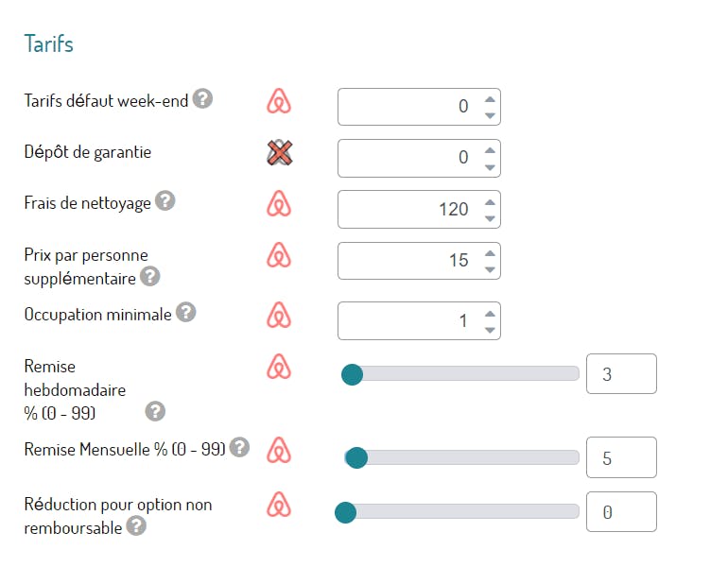Decrease Prix par personne supplémentaire value
The height and width of the screenshot is (567, 728).
click(x=489, y=268)
